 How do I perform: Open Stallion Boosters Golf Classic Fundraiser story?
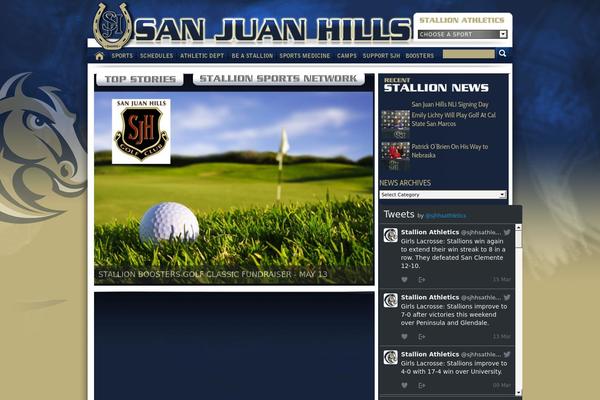tap(213, 274)
